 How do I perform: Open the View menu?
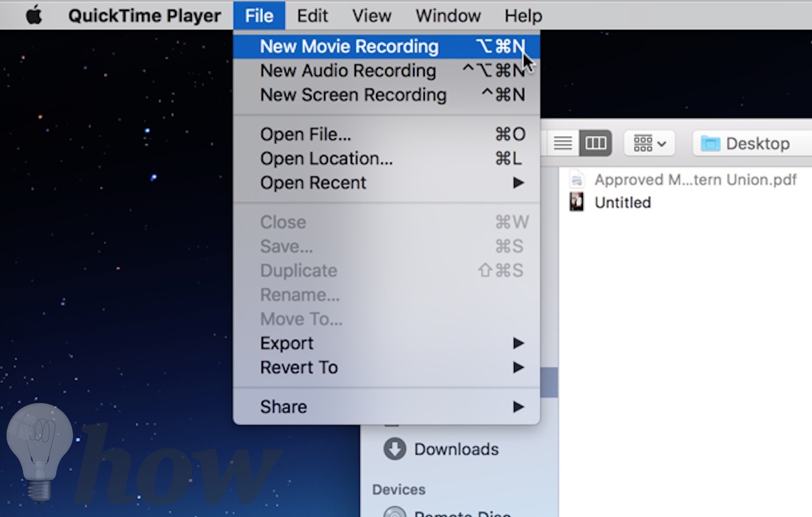[372, 15]
